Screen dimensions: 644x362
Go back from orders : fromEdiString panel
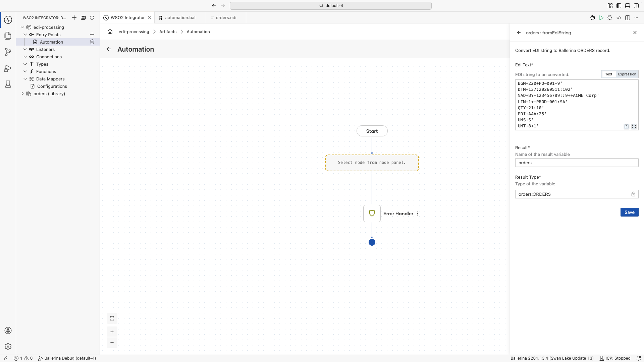click(x=519, y=33)
